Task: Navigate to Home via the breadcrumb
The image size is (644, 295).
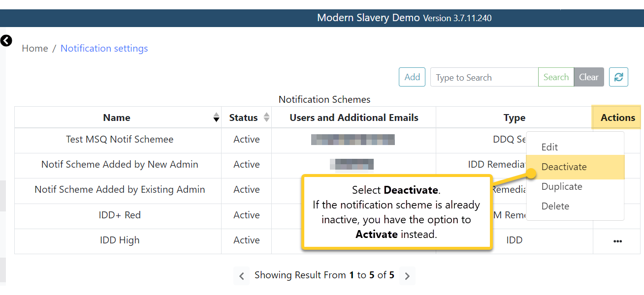Action: pos(34,48)
